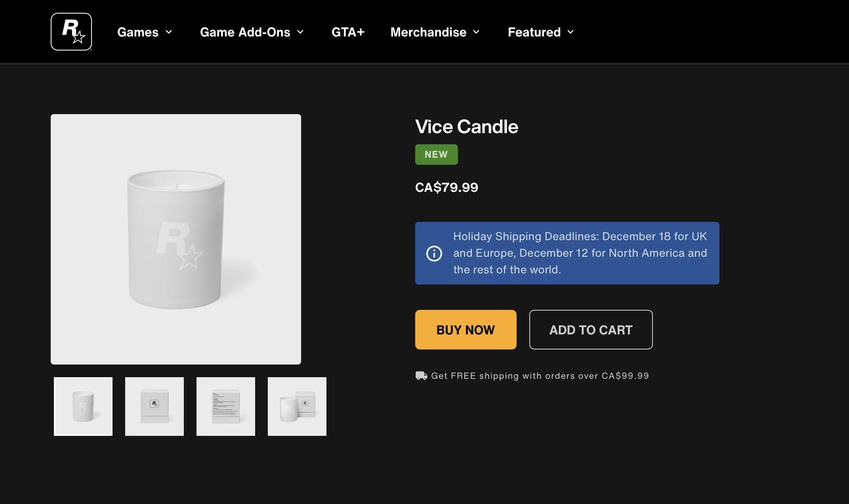849x504 pixels.
Task: Select the box back label thumbnail
Action: (226, 407)
